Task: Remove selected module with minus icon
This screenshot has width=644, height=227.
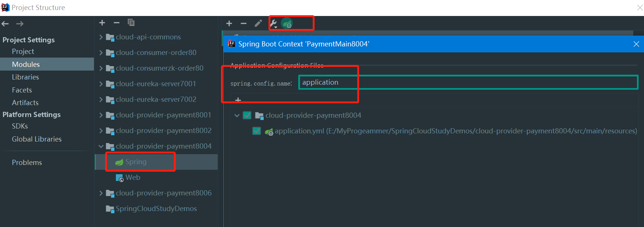Action: tap(117, 23)
